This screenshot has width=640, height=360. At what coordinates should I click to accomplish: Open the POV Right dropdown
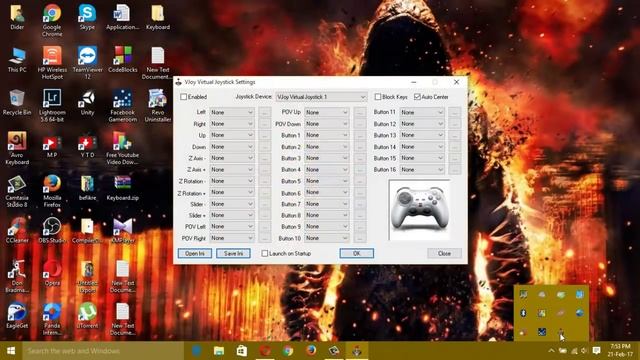point(232,238)
